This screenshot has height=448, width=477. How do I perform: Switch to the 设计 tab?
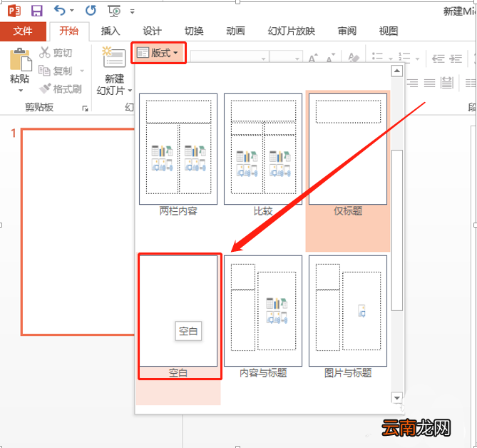click(x=153, y=31)
